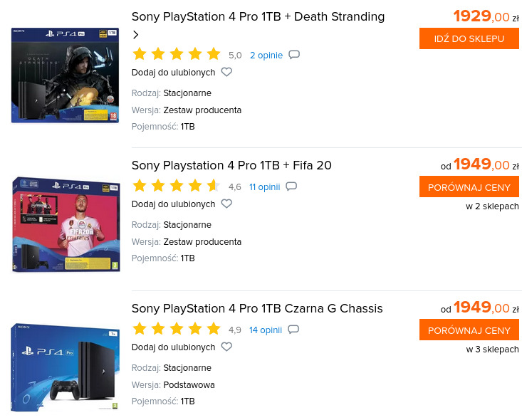Open '2 opinie' reviews link
The height and width of the screenshot is (420, 522).
click(266, 55)
